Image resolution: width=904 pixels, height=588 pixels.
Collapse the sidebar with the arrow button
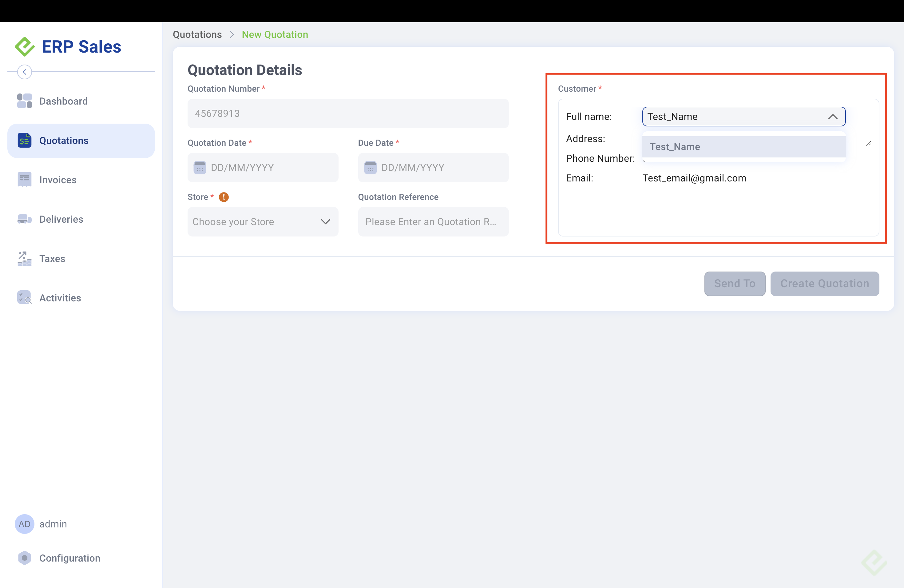[x=25, y=72]
